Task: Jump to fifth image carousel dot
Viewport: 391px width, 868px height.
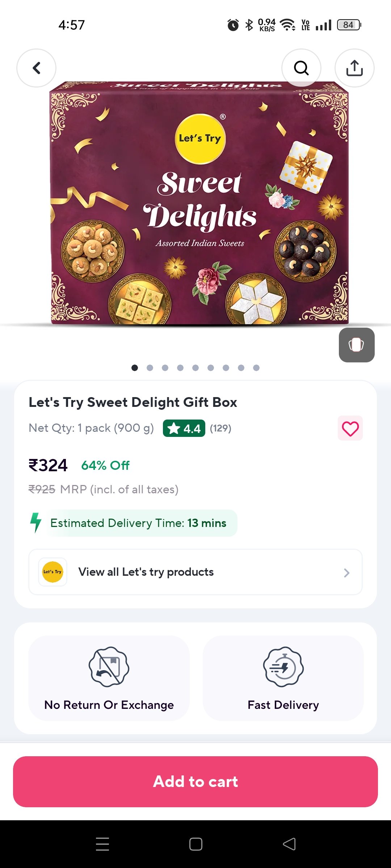Action: point(195,368)
